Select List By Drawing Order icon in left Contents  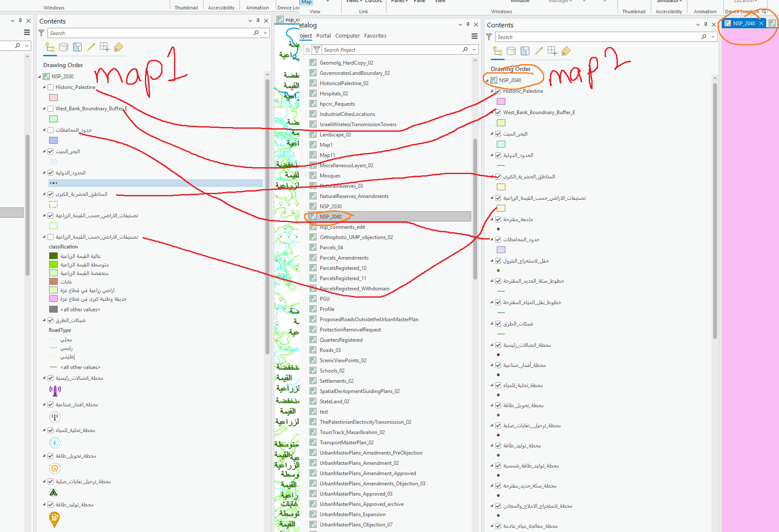pyautogui.click(x=50, y=47)
